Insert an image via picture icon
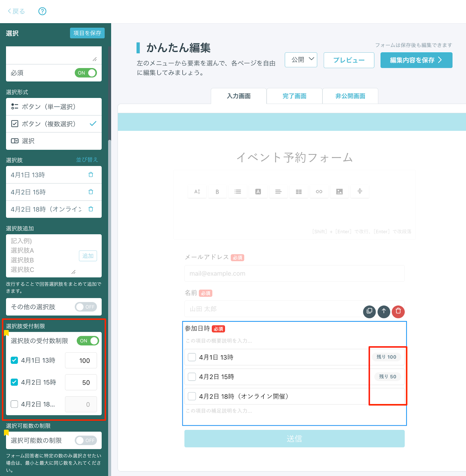Viewport: 466px width, 476px height. point(339,192)
